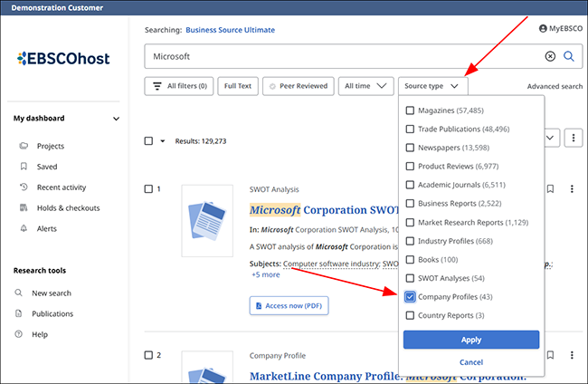
Task: Check Magazines source type
Action: (x=411, y=110)
